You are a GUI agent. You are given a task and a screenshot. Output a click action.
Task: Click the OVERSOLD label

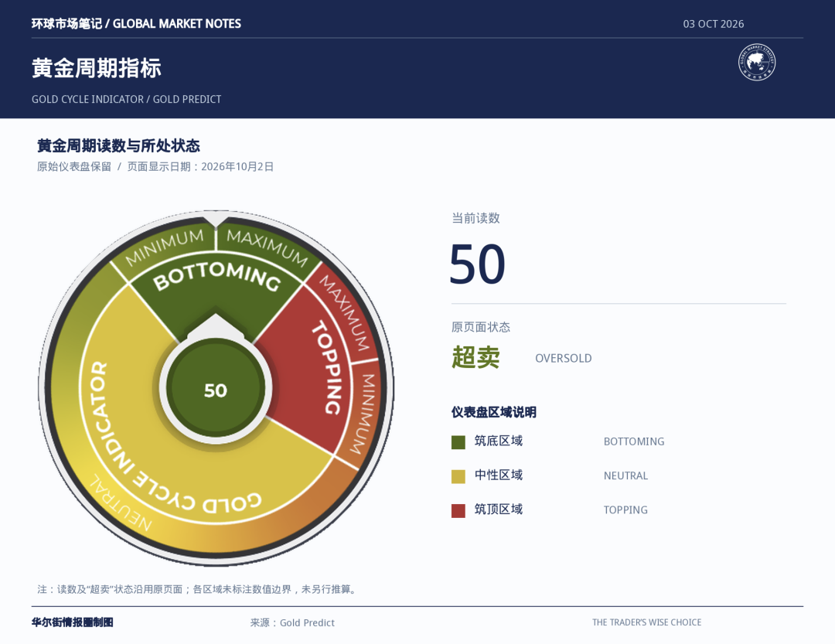564,358
